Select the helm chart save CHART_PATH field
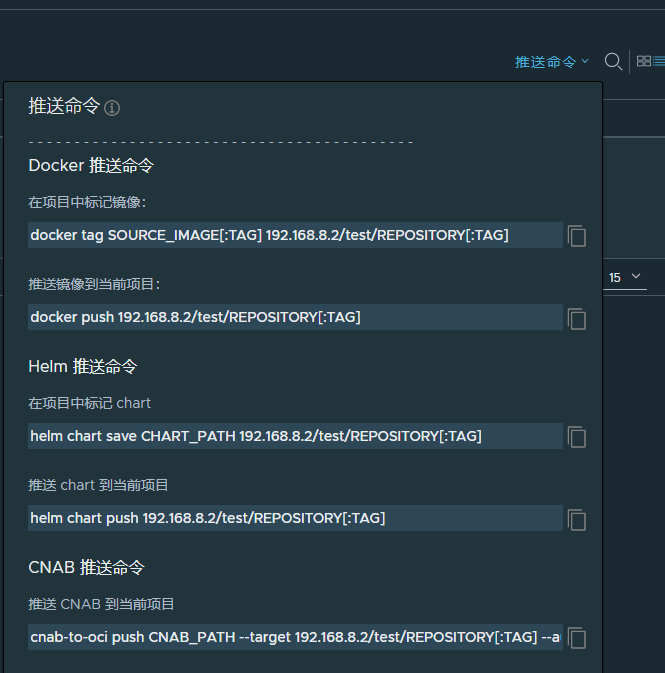This screenshot has width=665, height=673. coord(295,436)
